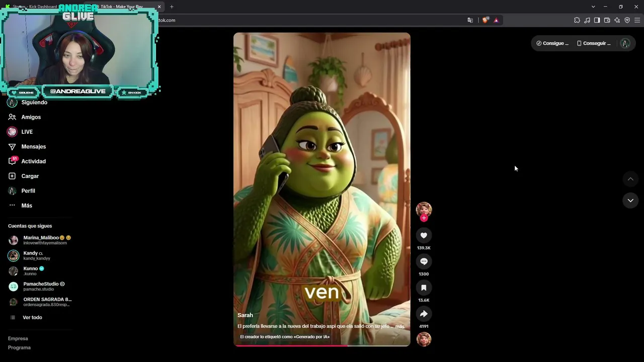Open the profile avatar menu at top right
Viewport: 644px width, 362px height.
pyautogui.click(x=625, y=43)
